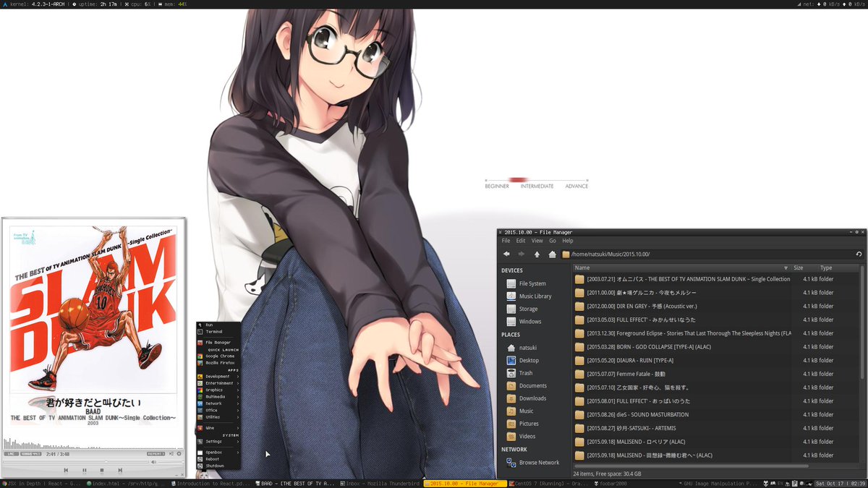
Task: Open Go menu in File Manager
Action: pos(553,241)
